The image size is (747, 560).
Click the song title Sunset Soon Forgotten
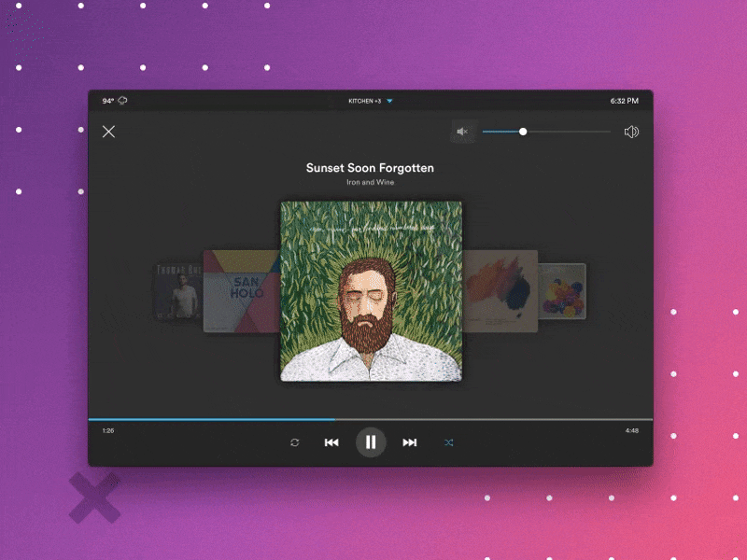369,167
